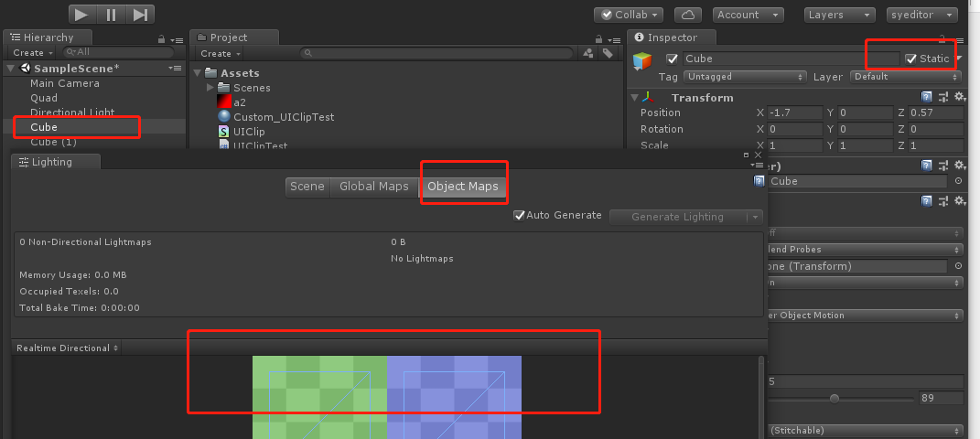Switch to the Global Maps tab
The image size is (980, 439).
[373, 187]
